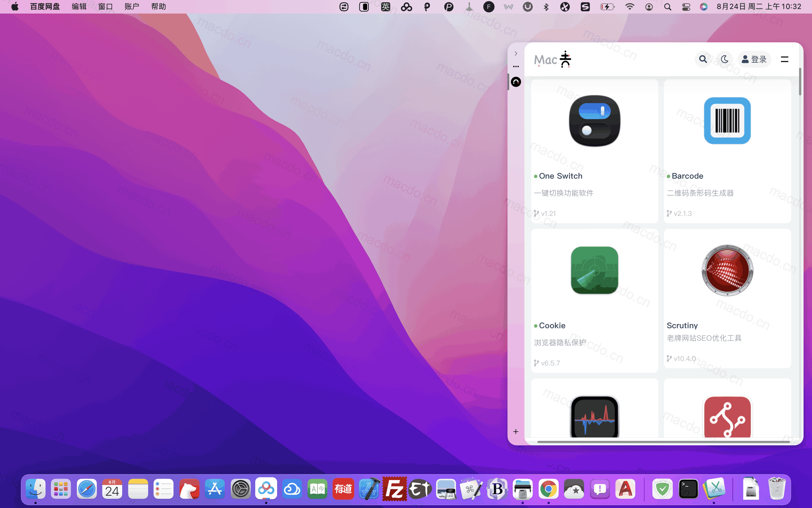Open FileZilla from the Dock
The height and width of the screenshot is (508, 812).
tap(395, 489)
